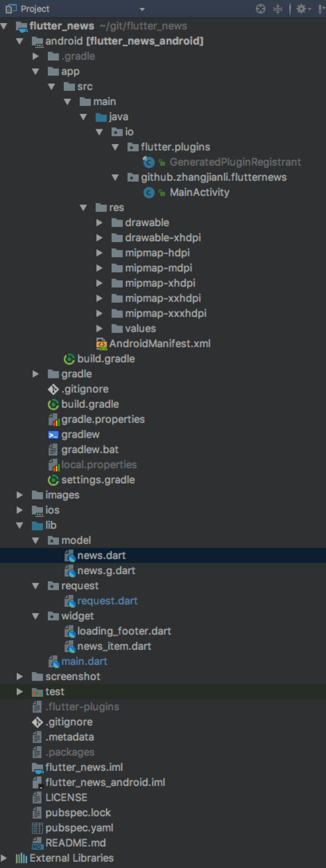Screen dimensions: 326x868
Task: Select the main folder row
Action: pyautogui.click(x=163, y=102)
